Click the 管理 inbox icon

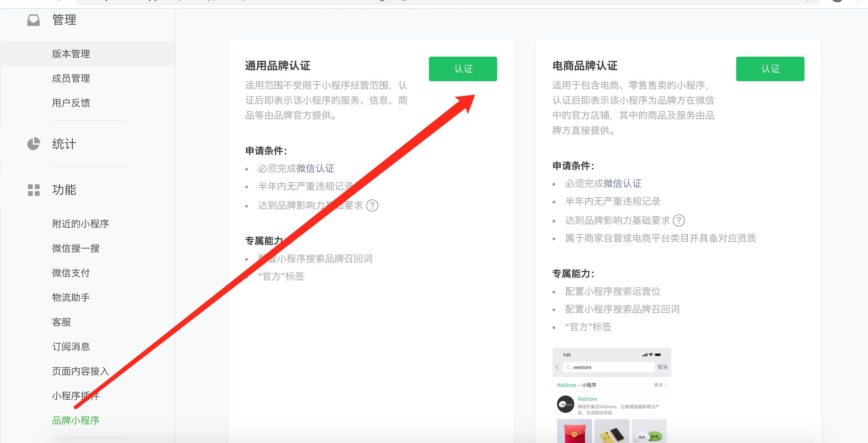[x=33, y=20]
